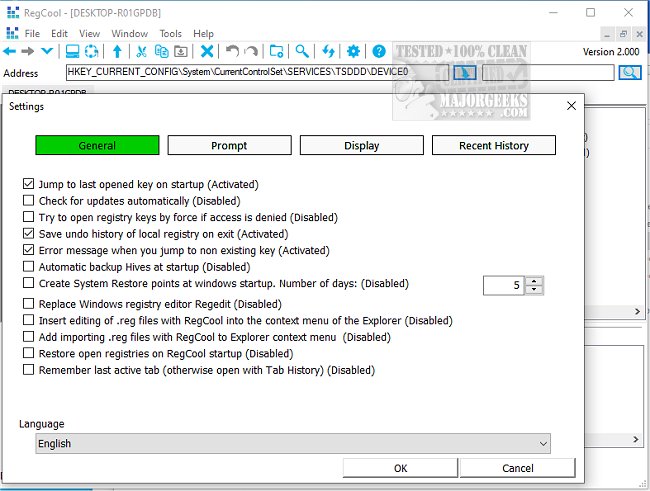
Task: Enable Check for updates automatically
Action: click(x=28, y=200)
